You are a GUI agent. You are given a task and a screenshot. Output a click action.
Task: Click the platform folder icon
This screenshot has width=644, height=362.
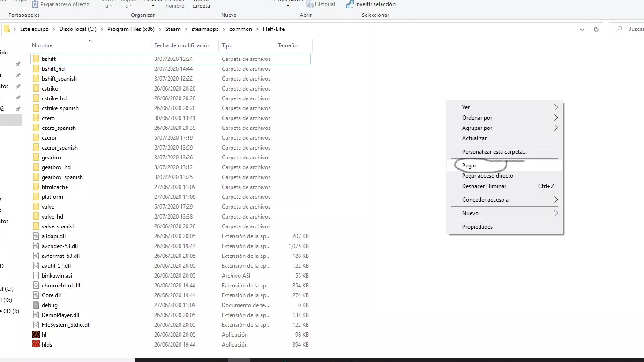coord(37,197)
